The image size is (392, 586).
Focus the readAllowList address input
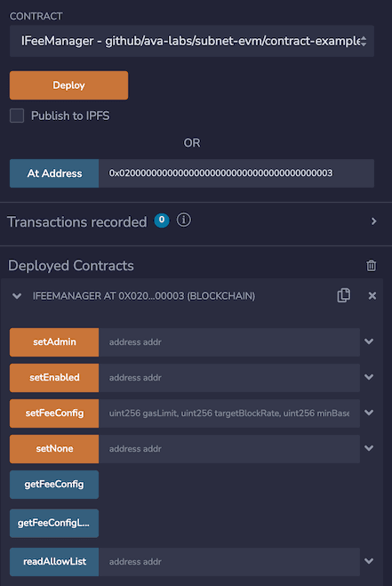click(229, 562)
